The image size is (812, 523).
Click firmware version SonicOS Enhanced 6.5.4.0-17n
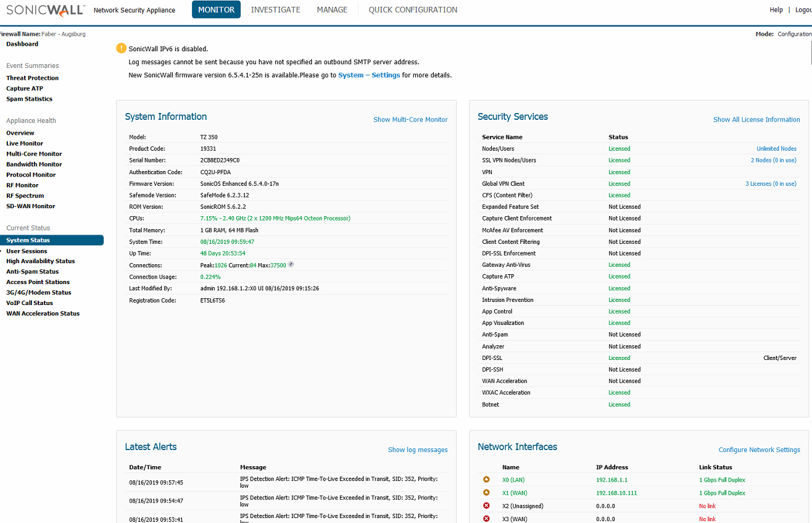point(239,184)
